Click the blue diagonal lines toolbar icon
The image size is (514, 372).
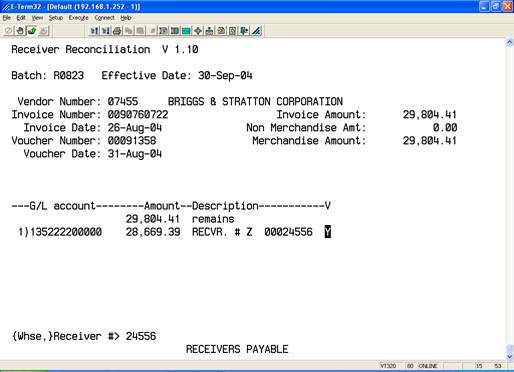(x=256, y=31)
